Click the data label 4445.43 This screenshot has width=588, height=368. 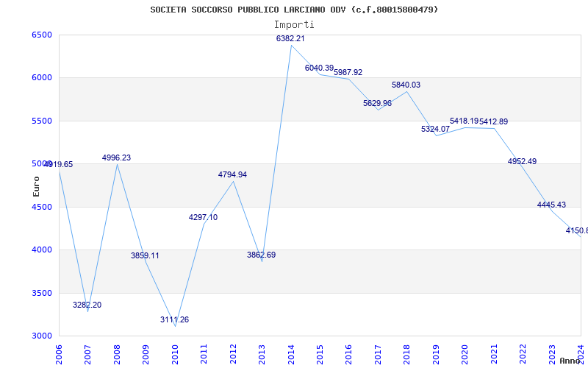[x=551, y=205]
